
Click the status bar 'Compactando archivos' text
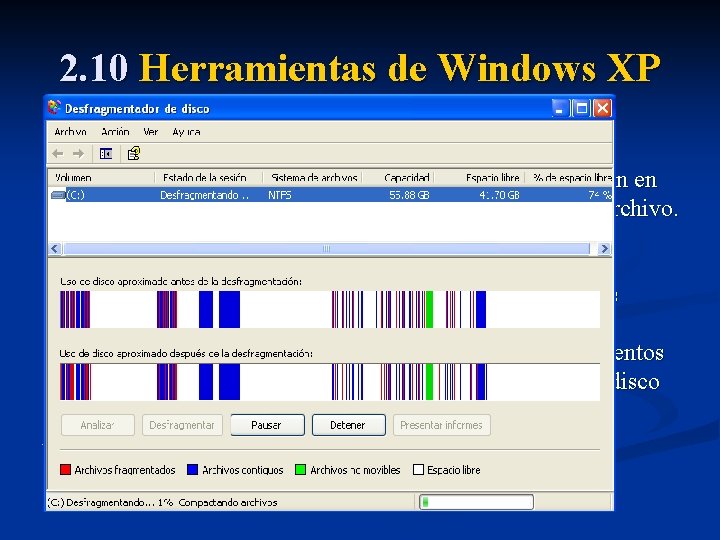coord(228,502)
